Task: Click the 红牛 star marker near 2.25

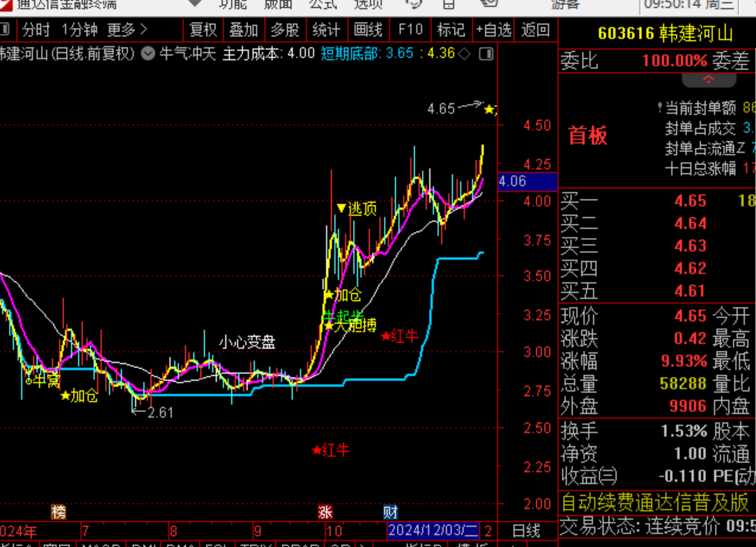Action: 317,450
